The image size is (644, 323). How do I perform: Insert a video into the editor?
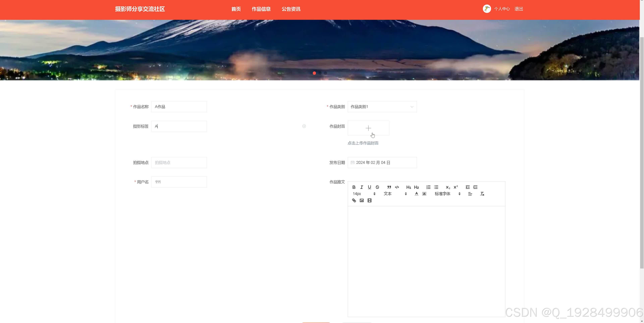[x=369, y=201]
